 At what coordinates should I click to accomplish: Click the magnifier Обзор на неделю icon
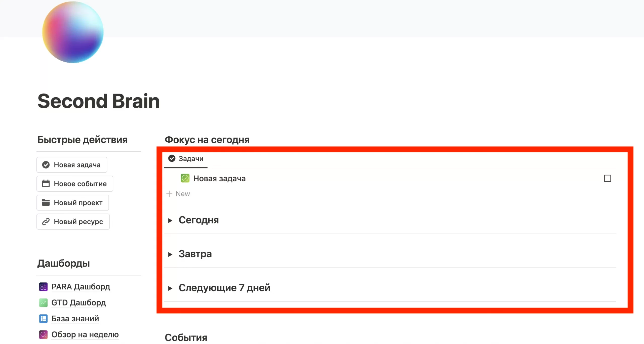pos(43,334)
